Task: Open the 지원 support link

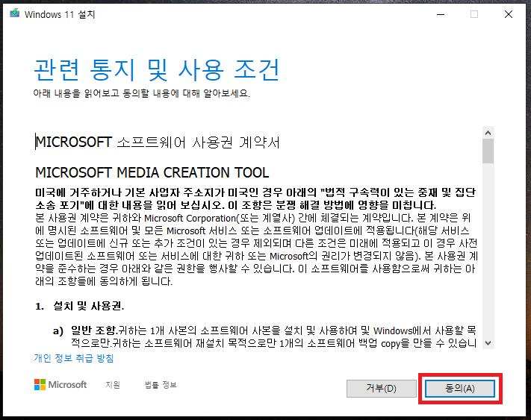Action: 113,385
